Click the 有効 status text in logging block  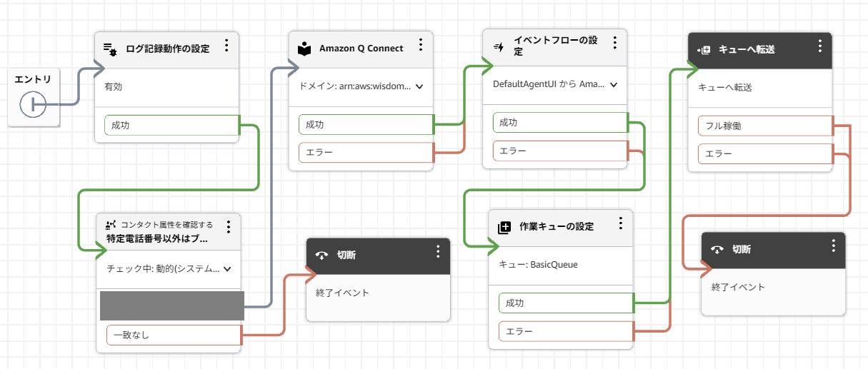click(x=113, y=87)
